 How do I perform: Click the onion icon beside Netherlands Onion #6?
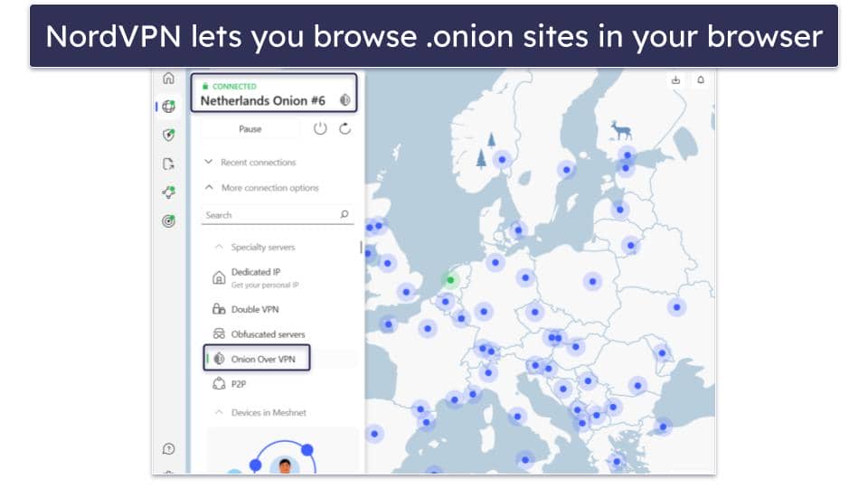[344, 100]
